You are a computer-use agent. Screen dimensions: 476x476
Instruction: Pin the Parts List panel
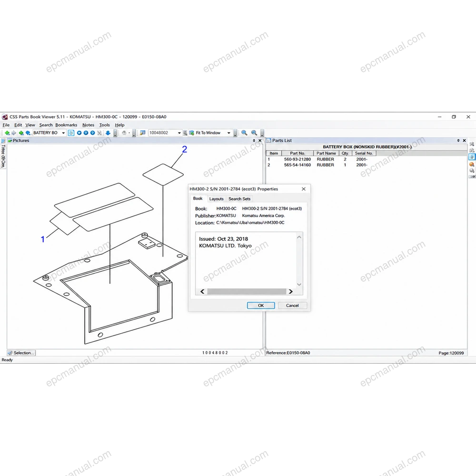(458, 140)
